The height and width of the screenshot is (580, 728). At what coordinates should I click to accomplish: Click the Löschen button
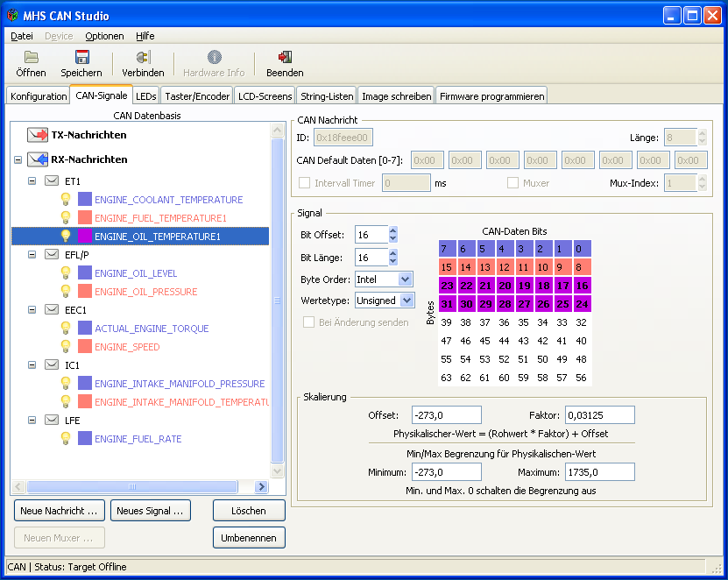pyautogui.click(x=249, y=511)
